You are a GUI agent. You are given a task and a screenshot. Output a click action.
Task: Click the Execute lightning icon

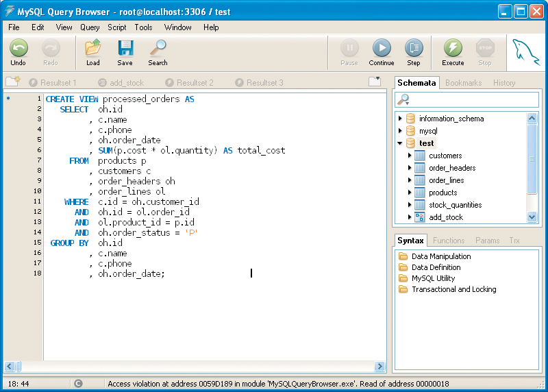pos(453,48)
